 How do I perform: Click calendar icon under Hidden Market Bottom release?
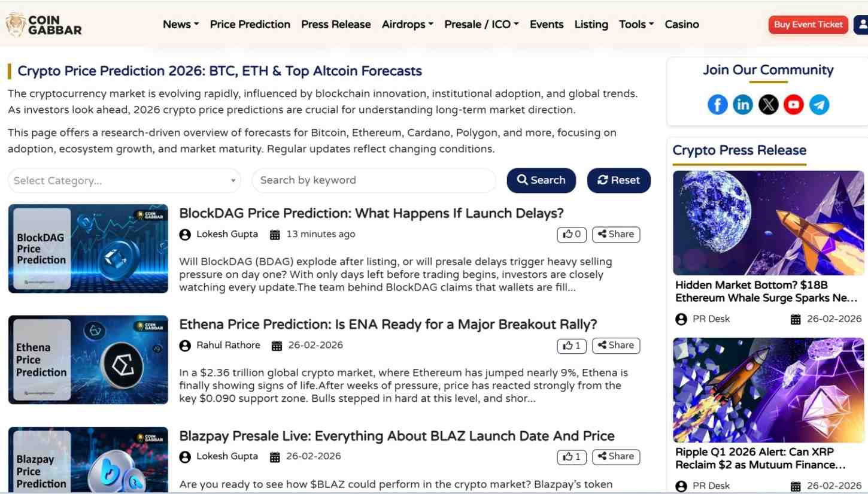pyautogui.click(x=796, y=319)
